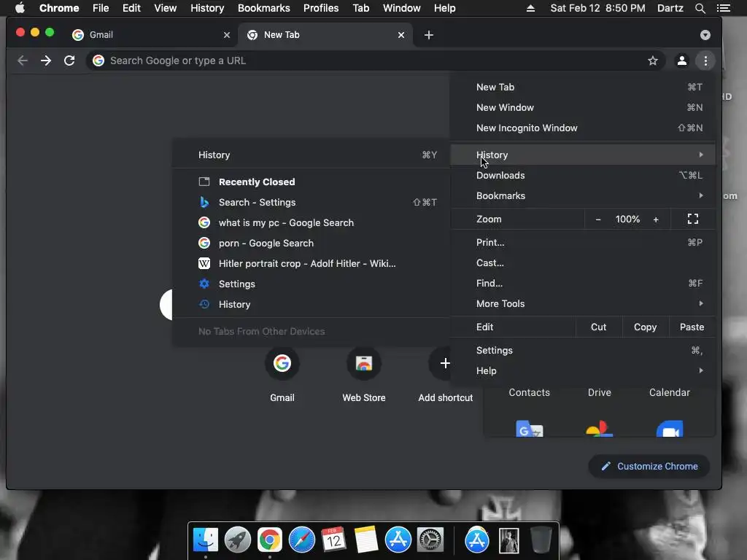The image size is (747, 560).
Task: Open System Preferences gear in the Dock
Action: click(430, 540)
